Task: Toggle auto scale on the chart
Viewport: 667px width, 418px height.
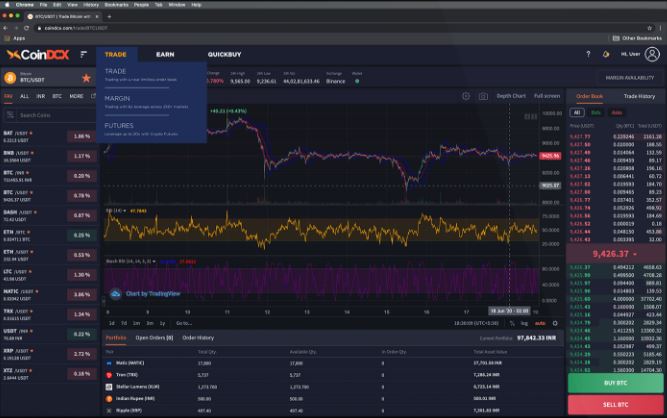Action: (x=540, y=324)
